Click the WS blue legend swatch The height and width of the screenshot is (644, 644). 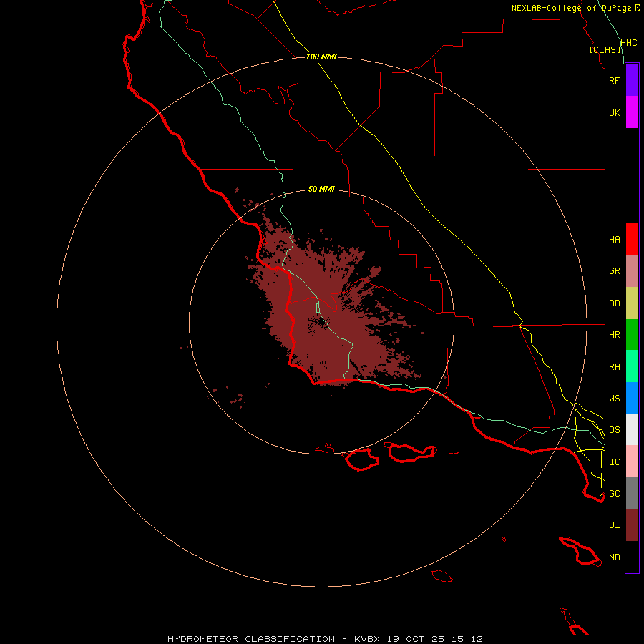pos(632,398)
